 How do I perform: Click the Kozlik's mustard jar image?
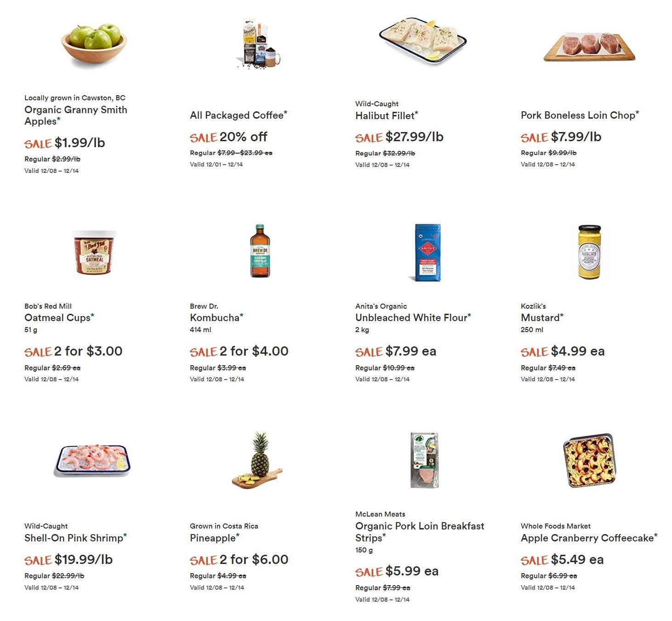pos(589,252)
